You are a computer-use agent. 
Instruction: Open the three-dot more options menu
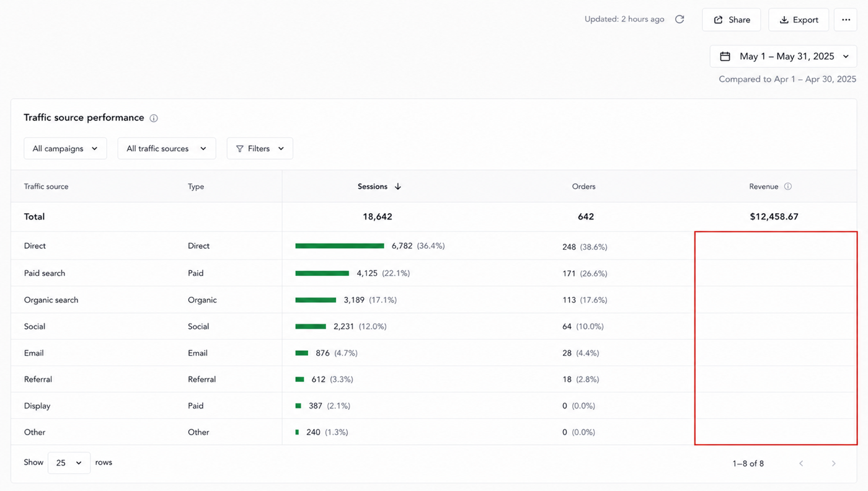[x=846, y=20]
